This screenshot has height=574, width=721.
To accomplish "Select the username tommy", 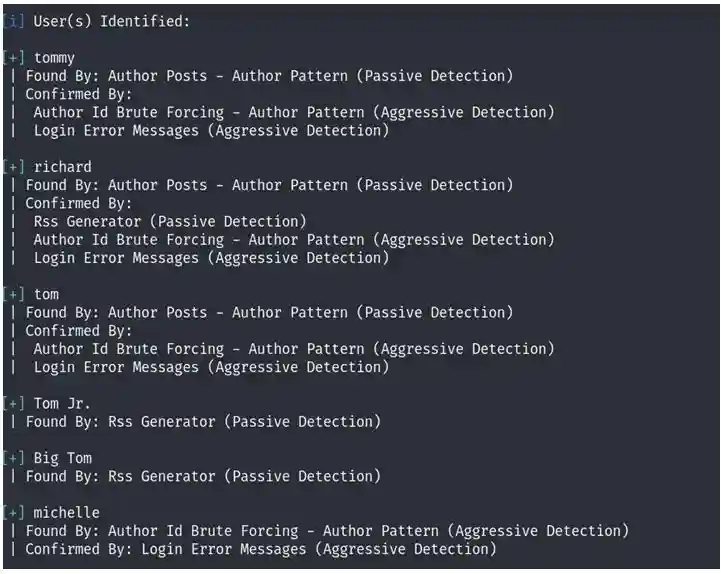I will 54,58.
